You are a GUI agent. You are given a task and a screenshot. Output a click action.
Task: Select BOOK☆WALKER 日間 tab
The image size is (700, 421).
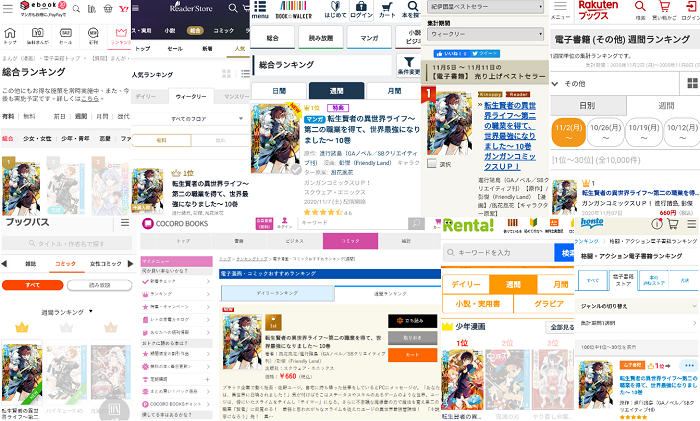coord(279,91)
